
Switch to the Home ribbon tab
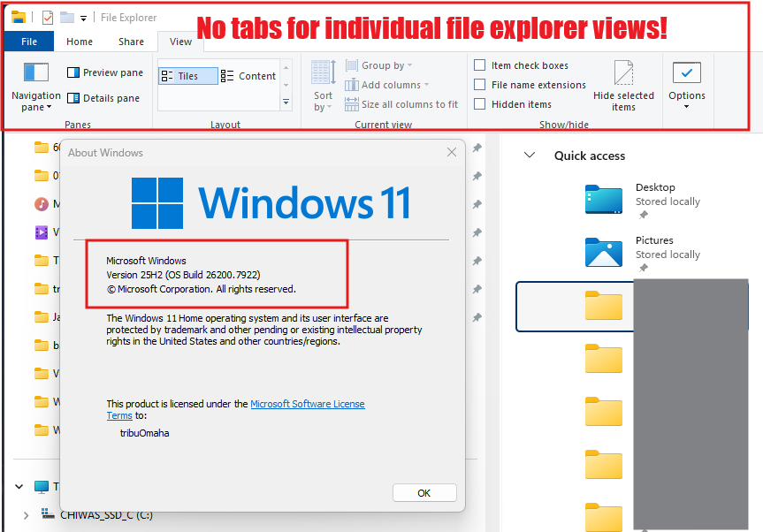coord(80,42)
